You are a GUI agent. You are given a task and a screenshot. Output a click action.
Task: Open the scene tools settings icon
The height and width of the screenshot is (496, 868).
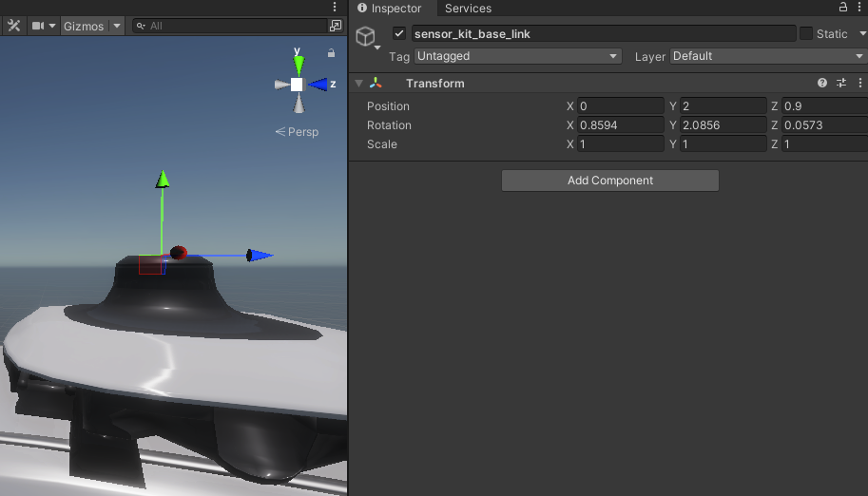coord(13,27)
